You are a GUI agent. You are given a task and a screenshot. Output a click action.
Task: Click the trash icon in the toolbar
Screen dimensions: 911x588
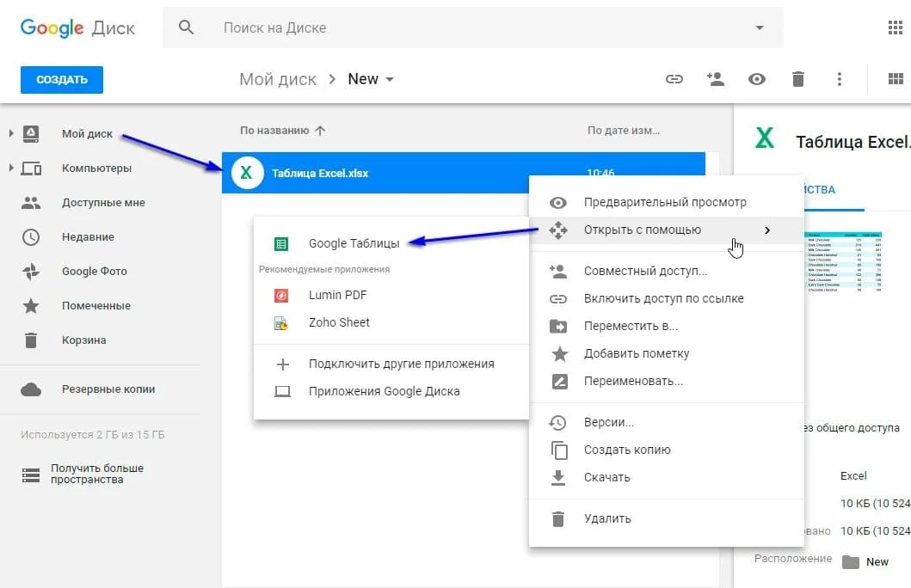797,78
